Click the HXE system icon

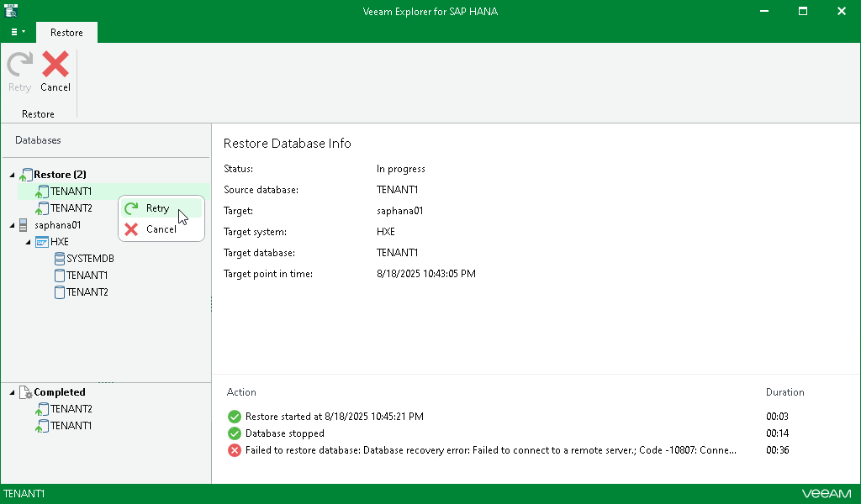pos(41,242)
